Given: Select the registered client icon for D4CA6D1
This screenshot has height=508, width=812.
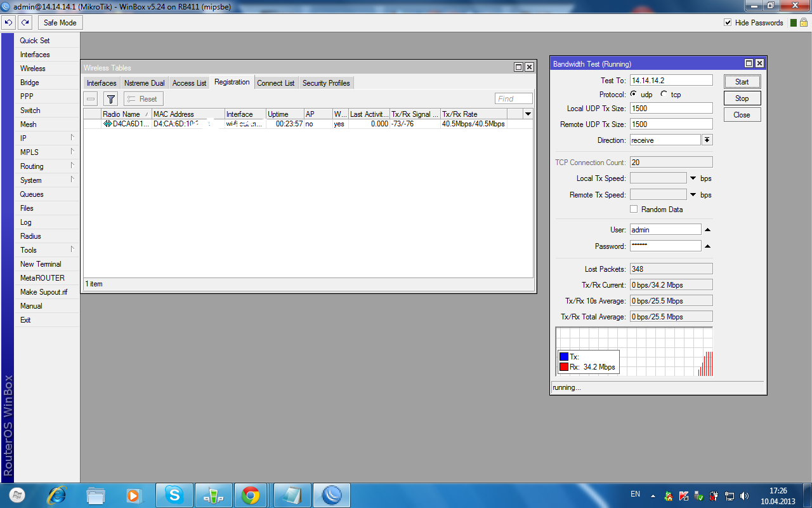Looking at the screenshot, I should tap(107, 124).
